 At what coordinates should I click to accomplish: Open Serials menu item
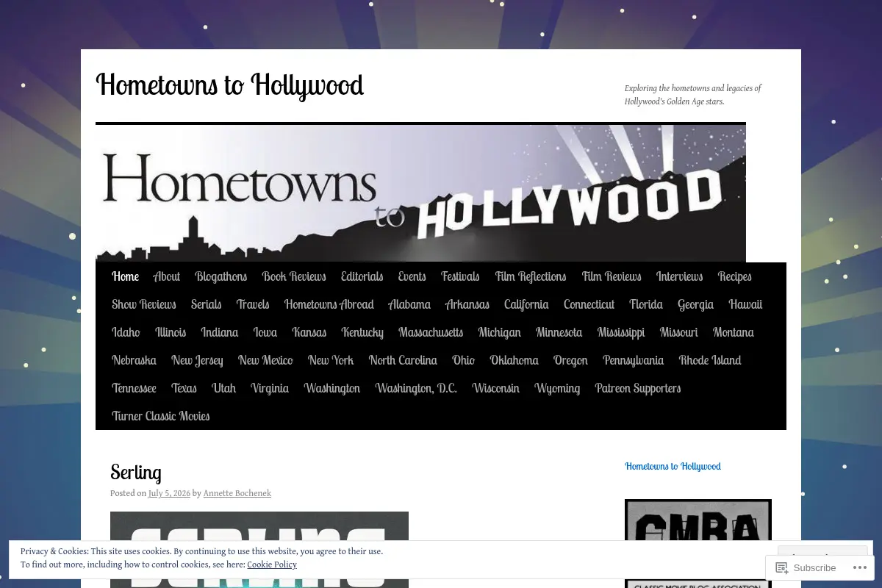click(x=207, y=304)
